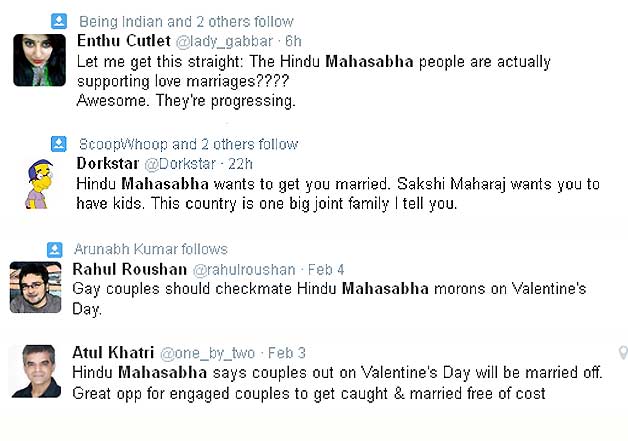Open Dorkstar's cartoon avatar
Viewport: 628px width, 441px height.
coord(39,184)
